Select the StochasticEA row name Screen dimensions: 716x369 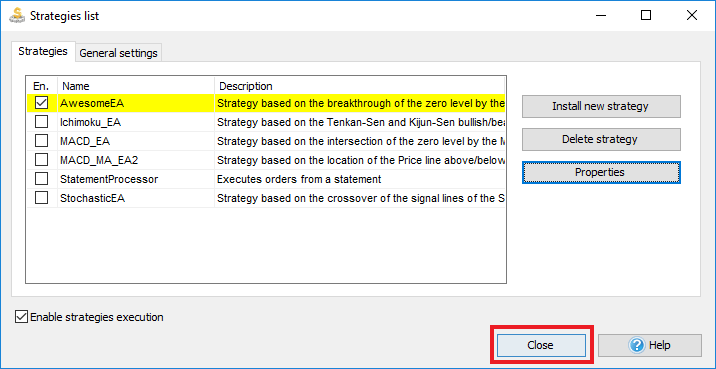[x=92, y=198]
